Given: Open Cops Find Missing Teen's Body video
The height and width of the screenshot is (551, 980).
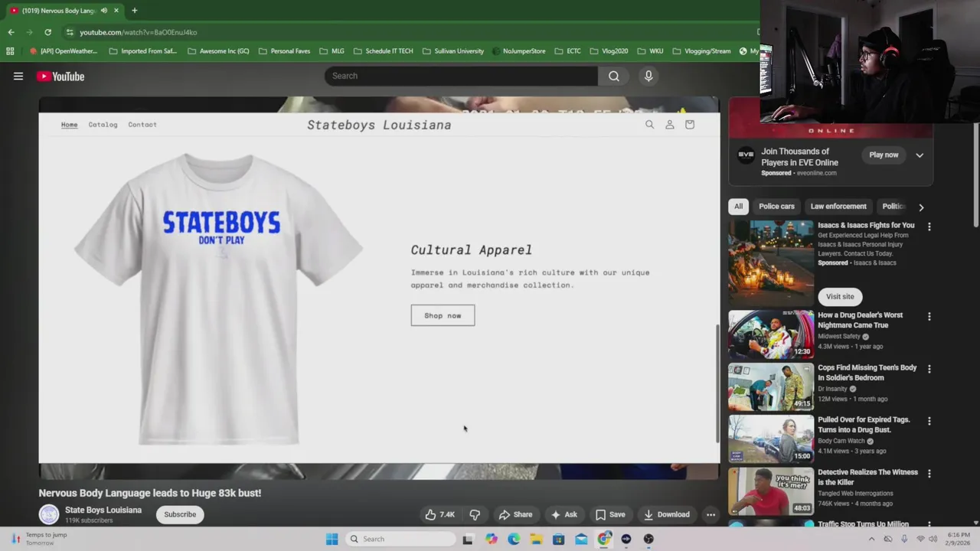Looking at the screenshot, I should pyautogui.click(x=771, y=386).
